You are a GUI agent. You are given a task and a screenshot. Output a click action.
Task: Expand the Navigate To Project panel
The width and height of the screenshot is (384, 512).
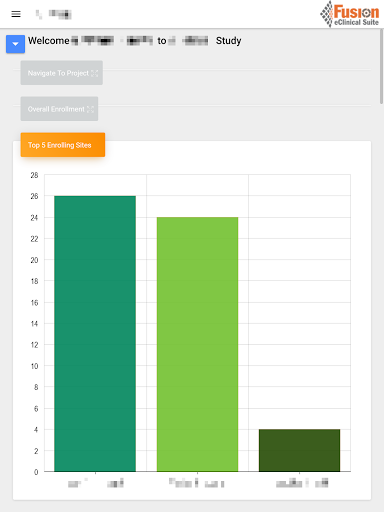pos(62,73)
